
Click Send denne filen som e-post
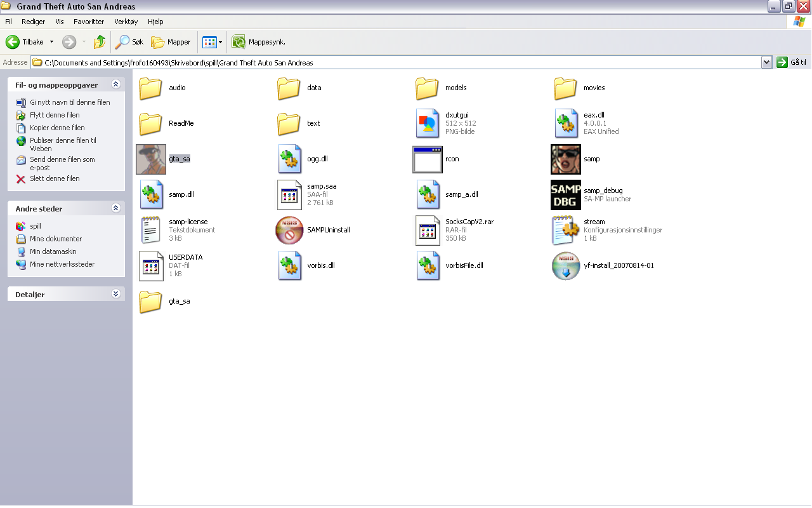pyautogui.click(x=62, y=164)
